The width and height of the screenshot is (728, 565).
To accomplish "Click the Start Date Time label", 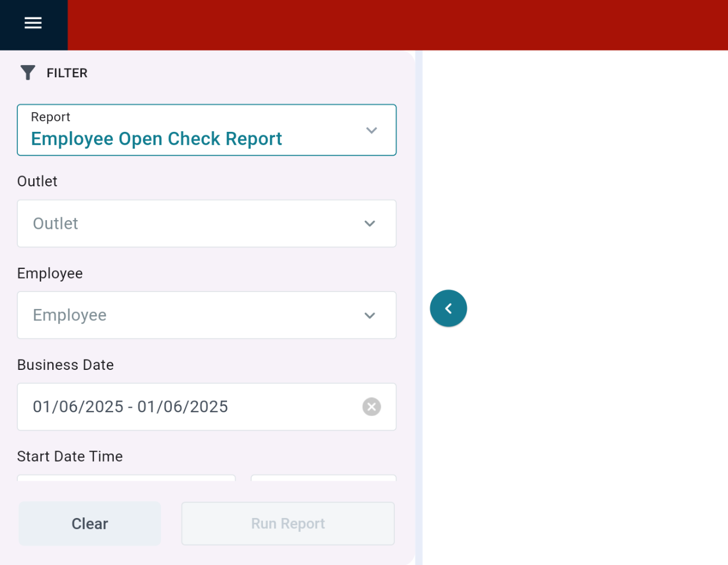I will pyautogui.click(x=70, y=456).
